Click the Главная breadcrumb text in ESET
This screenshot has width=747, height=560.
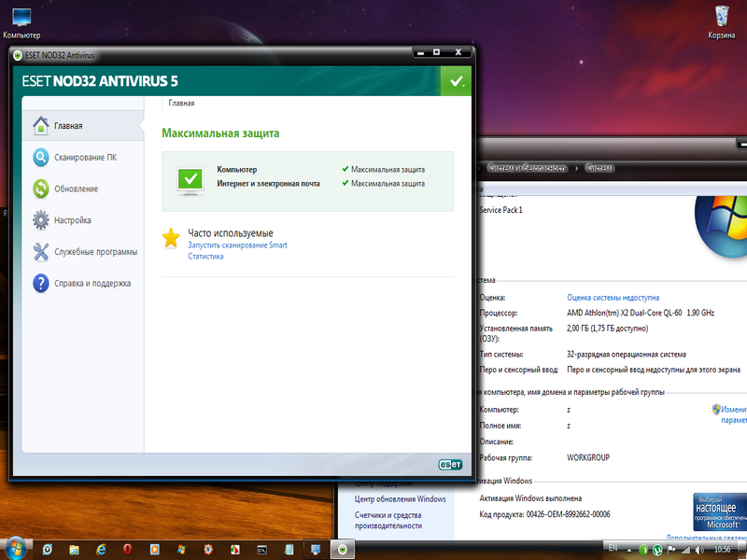[181, 103]
